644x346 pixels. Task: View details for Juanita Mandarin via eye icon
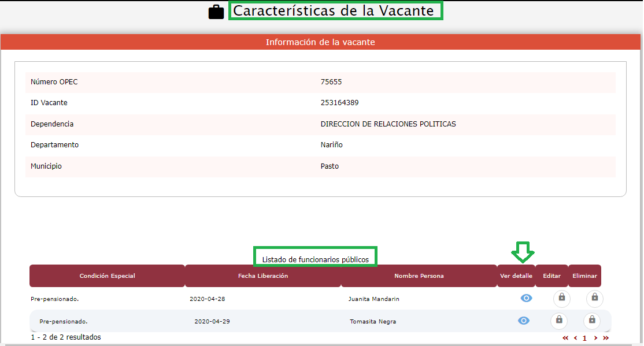[x=525, y=298]
